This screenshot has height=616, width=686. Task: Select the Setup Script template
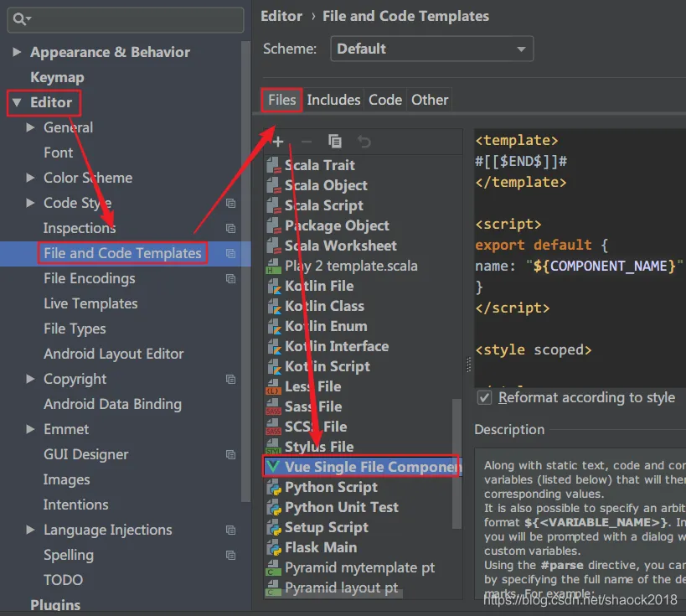click(327, 527)
